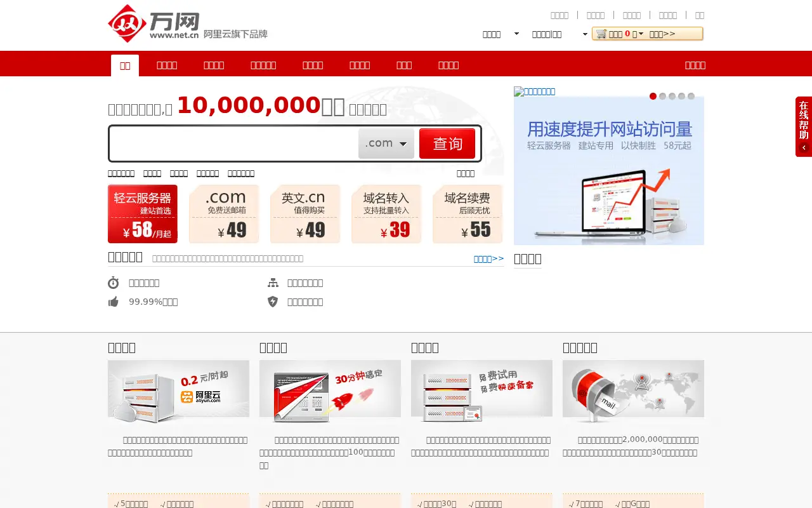This screenshot has height=508, width=812.
Task: Select the active white tab in the red navigation bar
Action: 125,65
